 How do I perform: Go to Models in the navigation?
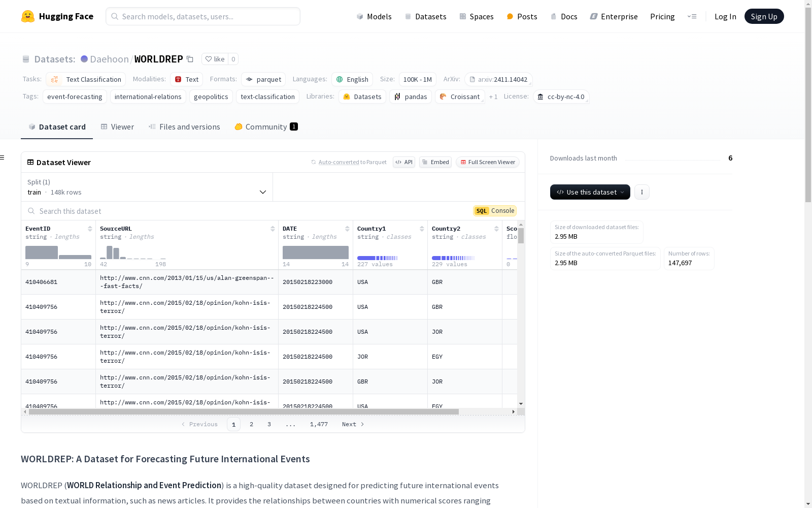tap(374, 16)
